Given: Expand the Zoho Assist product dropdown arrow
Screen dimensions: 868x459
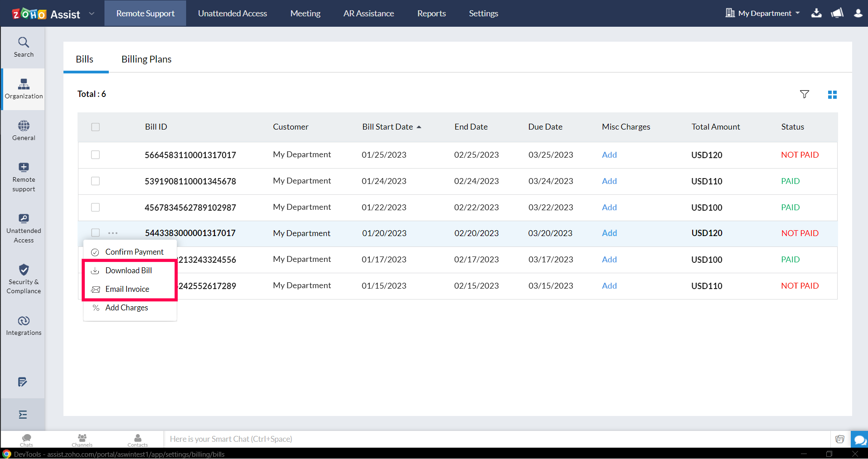Looking at the screenshot, I should point(92,14).
